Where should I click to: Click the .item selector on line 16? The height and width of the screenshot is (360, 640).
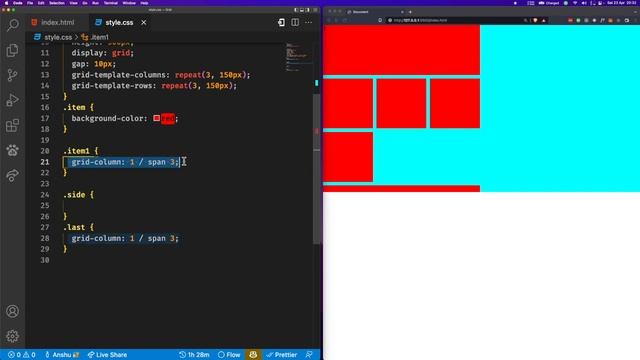74,107
